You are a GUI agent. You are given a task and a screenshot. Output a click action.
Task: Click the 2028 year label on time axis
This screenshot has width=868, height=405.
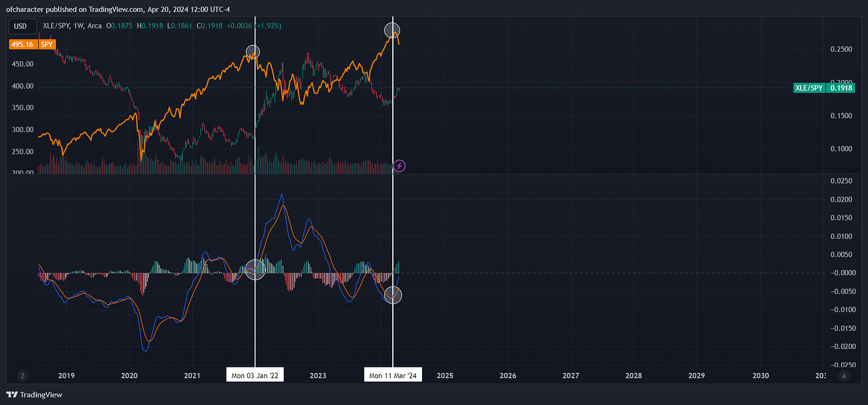[634, 376]
